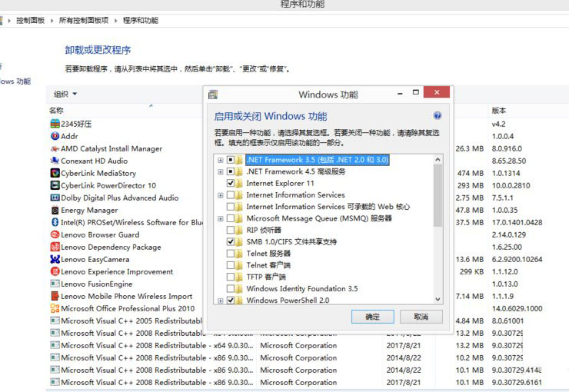Check Windows Identity Foundation 3.5 checkbox
The image size is (569, 392).
231,288
